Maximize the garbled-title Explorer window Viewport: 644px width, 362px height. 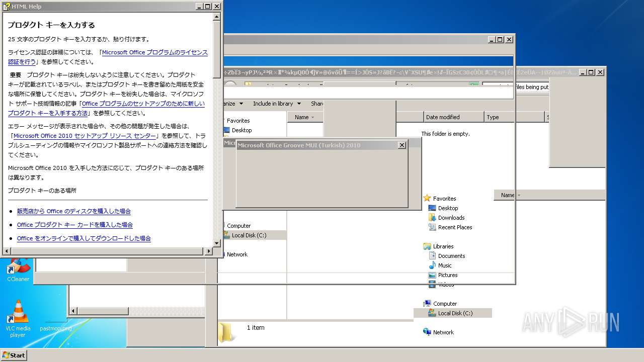tap(591, 72)
